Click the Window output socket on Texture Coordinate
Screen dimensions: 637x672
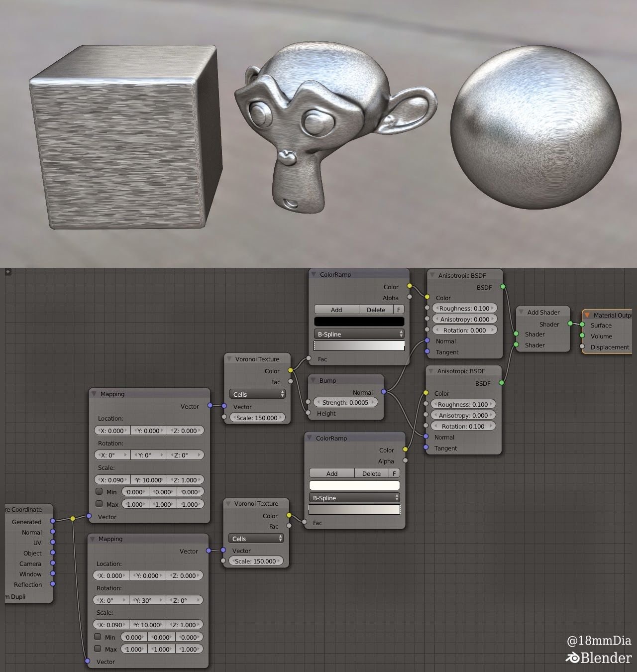(53, 574)
